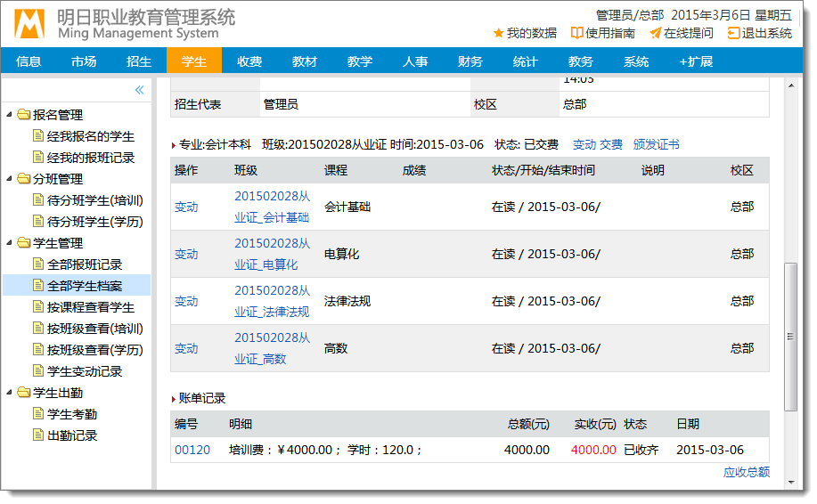Viewport: 817px width, 504px height.
Task: Collapse the 分班管理 tree node arrow
Action: coord(10,179)
